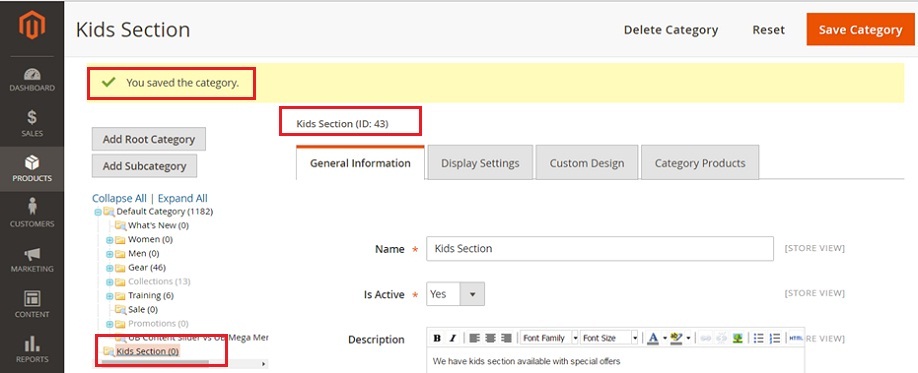Viewport: 918px width, 373px height.
Task: Collapse the Default Category node
Action: tap(98, 212)
